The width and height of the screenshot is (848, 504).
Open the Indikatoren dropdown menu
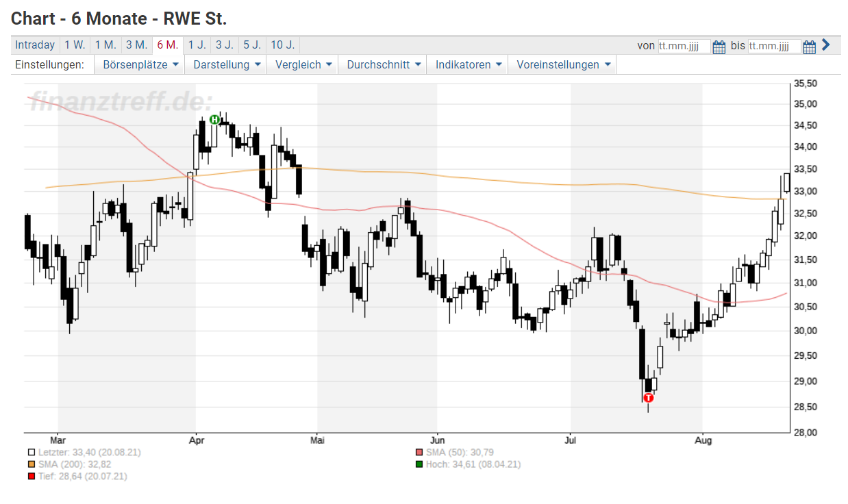(x=467, y=64)
